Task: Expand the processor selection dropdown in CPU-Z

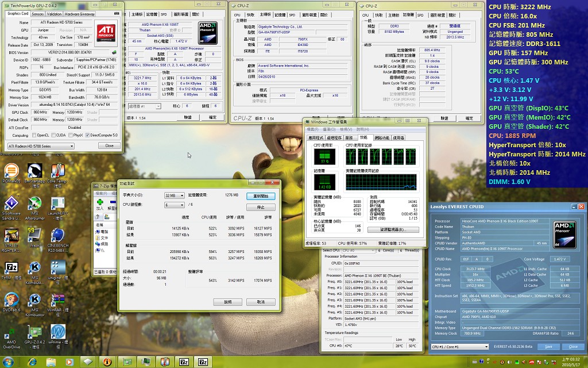Action: pyautogui.click(x=144, y=106)
